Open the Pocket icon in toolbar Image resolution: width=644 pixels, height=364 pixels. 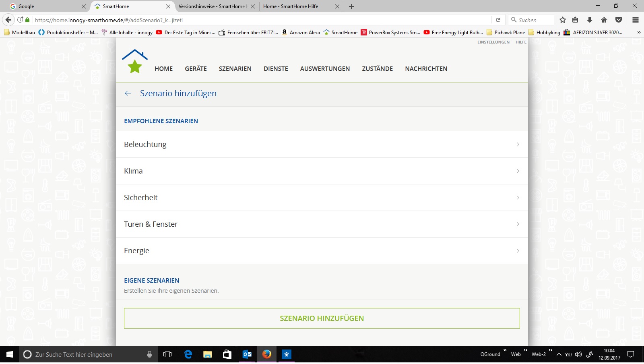coord(619,20)
